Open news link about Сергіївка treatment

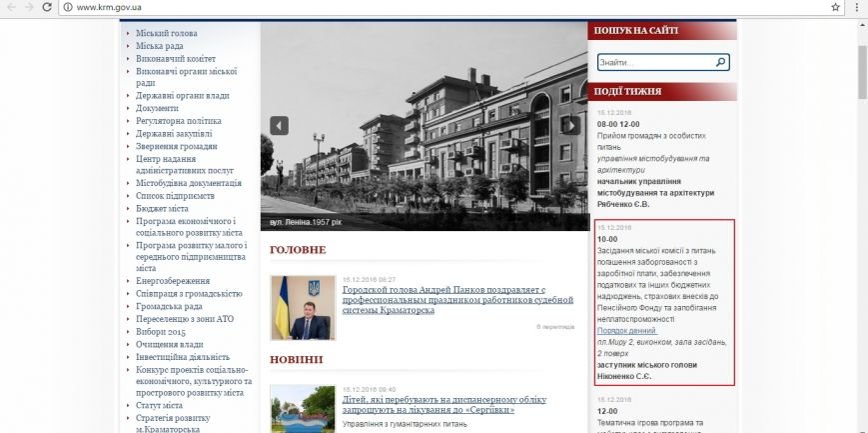[x=443, y=405]
